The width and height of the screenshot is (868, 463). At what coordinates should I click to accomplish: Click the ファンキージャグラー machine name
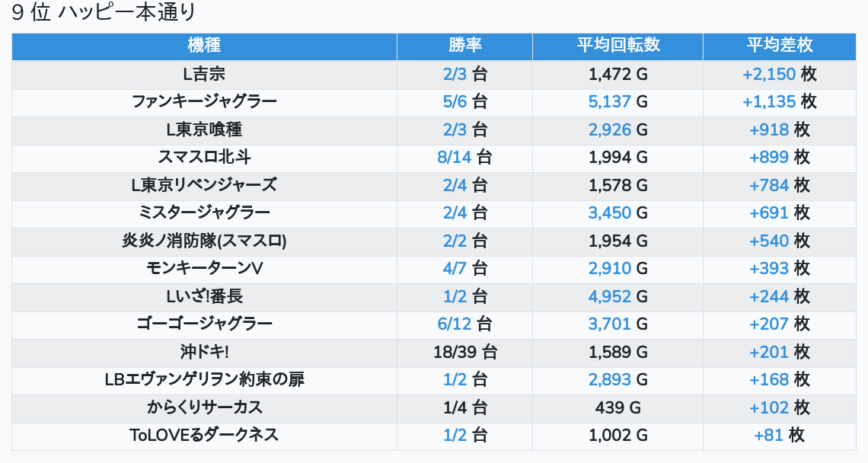[x=204, y=102]
